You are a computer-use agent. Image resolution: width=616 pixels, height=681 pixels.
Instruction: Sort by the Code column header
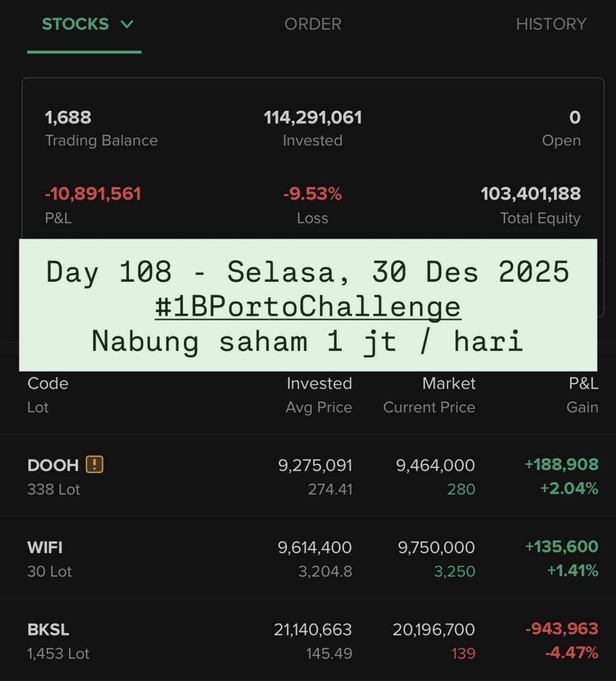click(48, 383)
